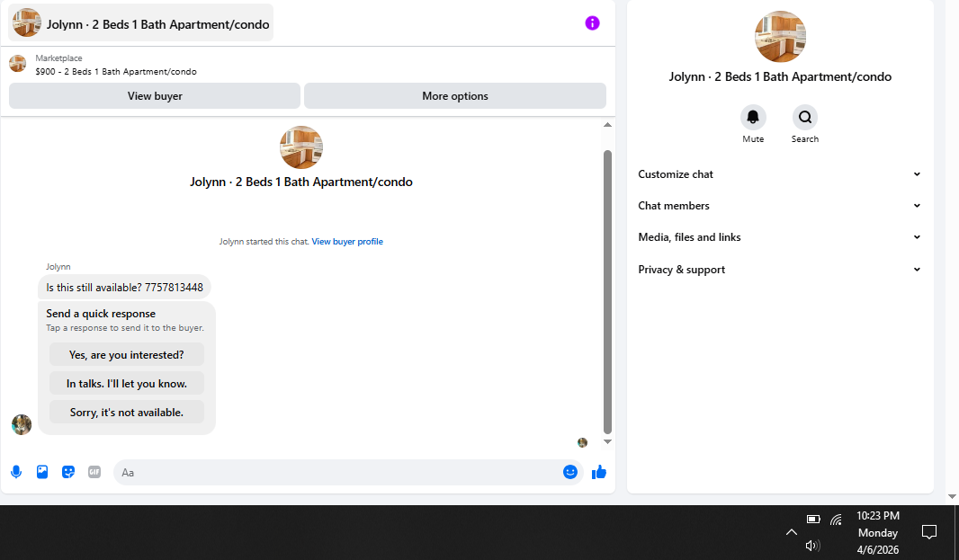Open the emoji picker smiley icon
The image size is (959, 560).
570,472
